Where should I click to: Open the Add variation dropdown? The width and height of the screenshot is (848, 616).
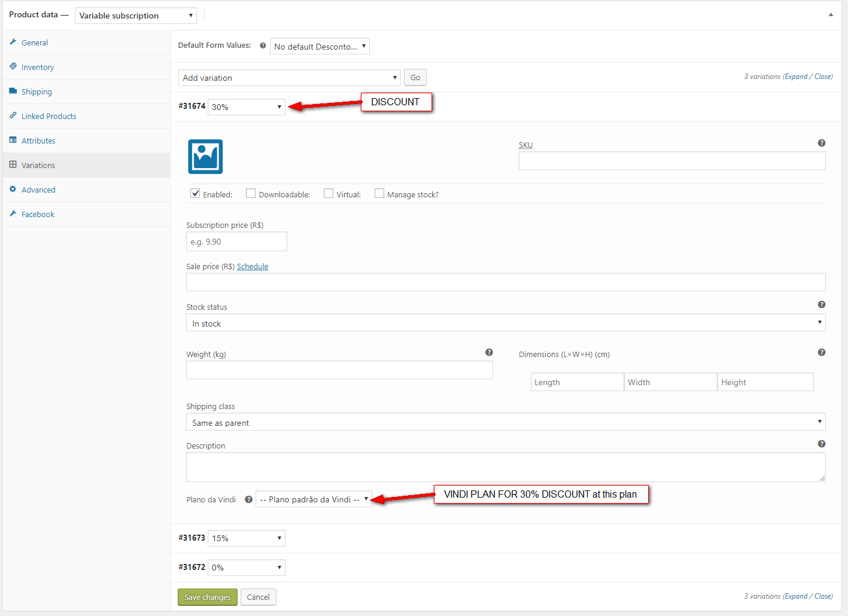coord(290,78)
